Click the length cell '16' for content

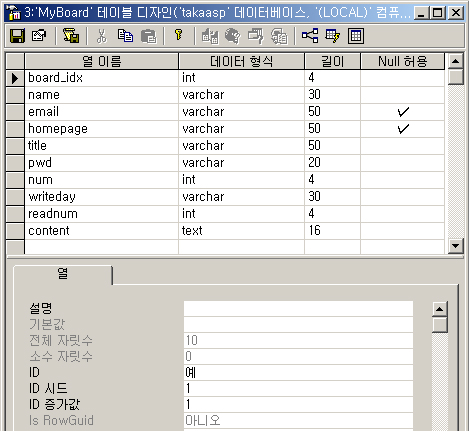pyautogui.click(x=332, y=231)
